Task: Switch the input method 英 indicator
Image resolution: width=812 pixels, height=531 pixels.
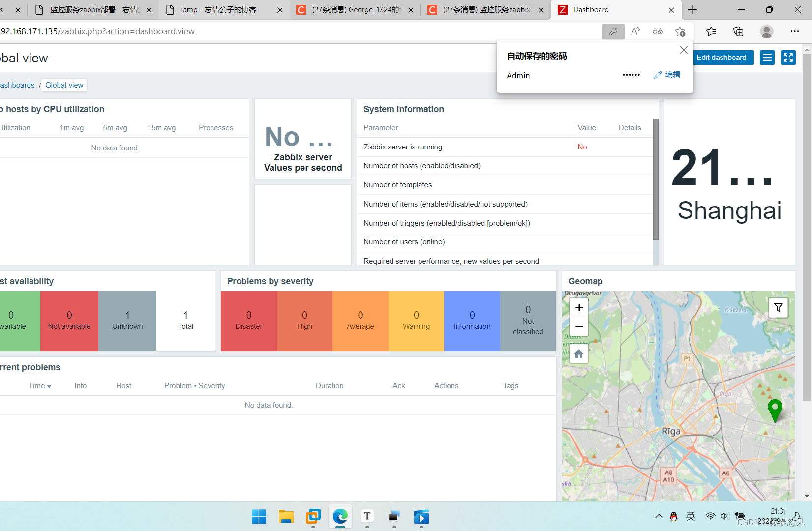Action: (691, 516)
